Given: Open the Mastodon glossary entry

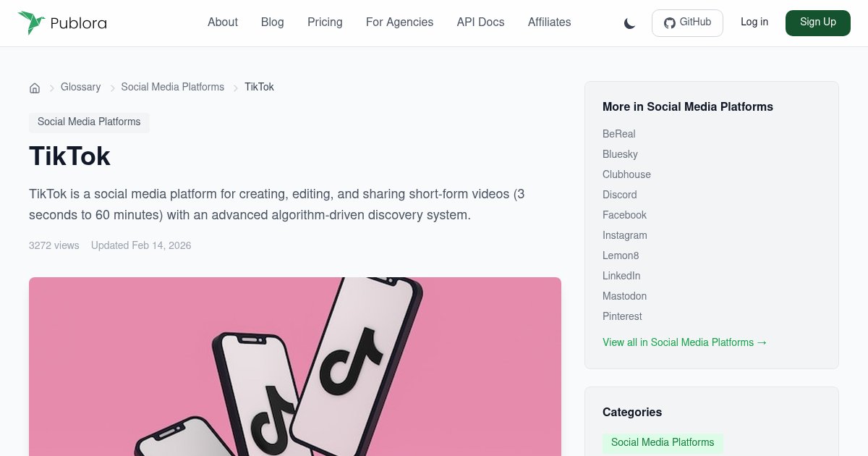Looking at the screenshot, I should pyautogui.click(x=625, y=296).
